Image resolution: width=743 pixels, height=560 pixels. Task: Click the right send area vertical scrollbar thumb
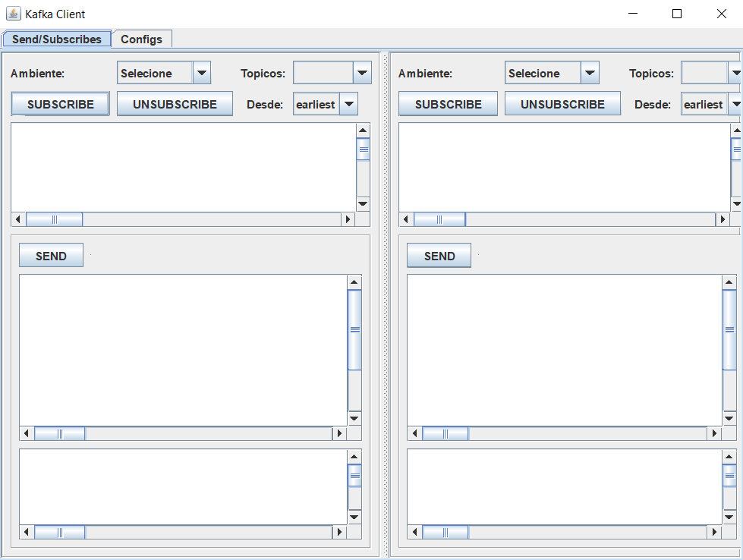click(x=729, y=330)
